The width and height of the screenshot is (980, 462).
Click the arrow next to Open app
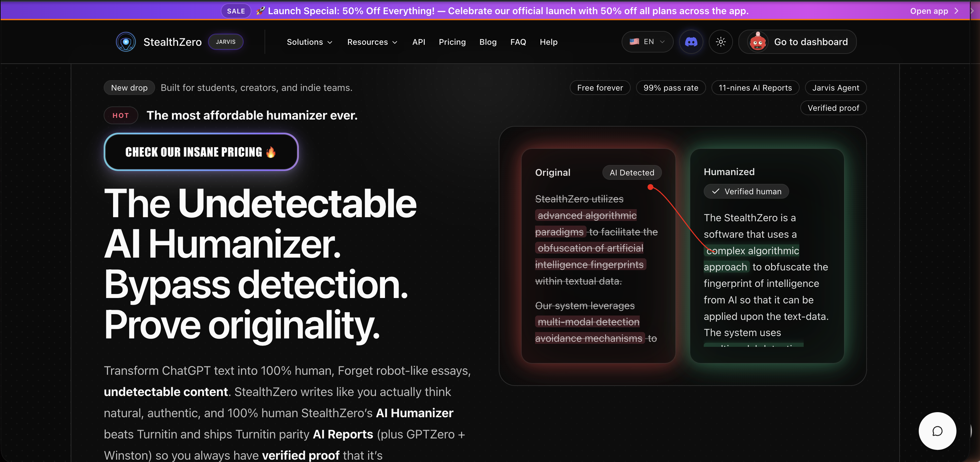point(956,11)
